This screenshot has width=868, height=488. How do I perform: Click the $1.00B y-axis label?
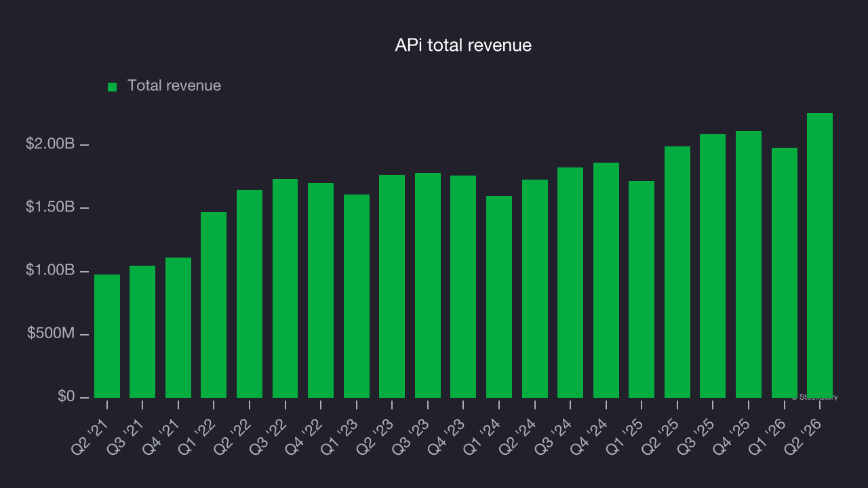(50, 270)
